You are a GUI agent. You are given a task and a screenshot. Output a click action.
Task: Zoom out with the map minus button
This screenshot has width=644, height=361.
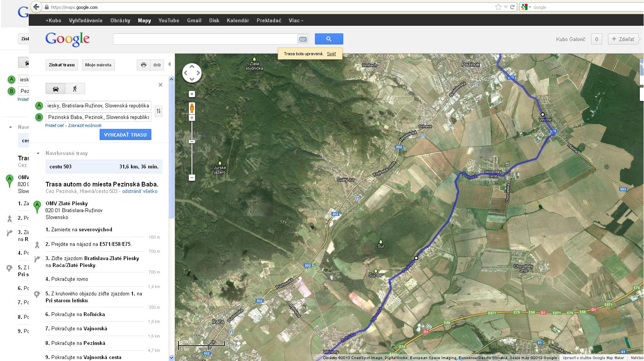pyautogui.click(x=192, y=178)
